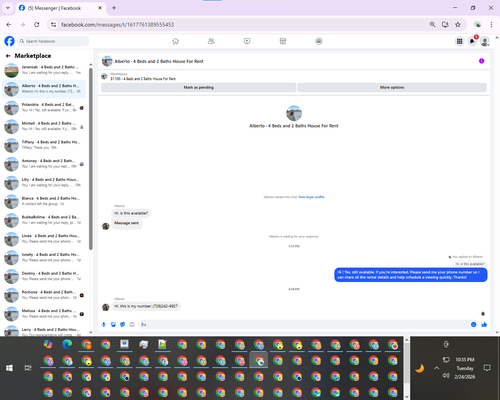The image size is (500, 400).
Task: Launch Microsoft Edge from the taskbar
Action: click(x=67, y=344)
